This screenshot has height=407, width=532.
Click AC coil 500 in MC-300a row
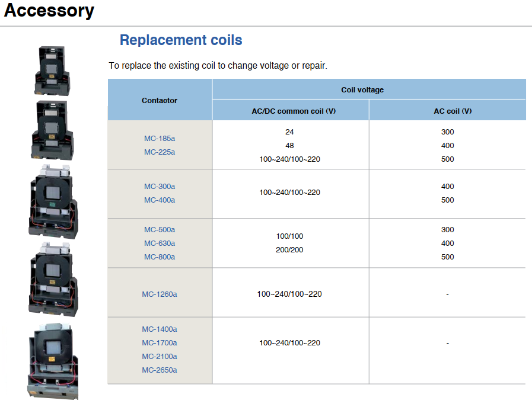(x=448, y=200)
